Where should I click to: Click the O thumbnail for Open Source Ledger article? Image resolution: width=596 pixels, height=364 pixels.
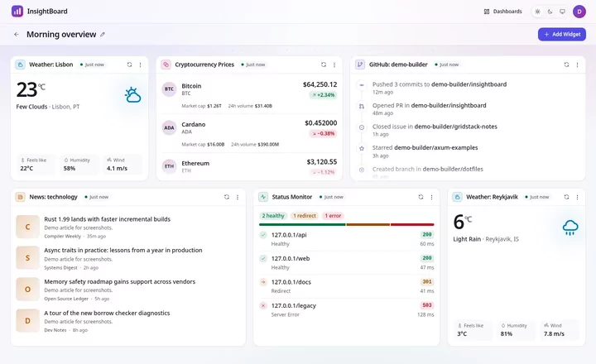tap(28, 290)
